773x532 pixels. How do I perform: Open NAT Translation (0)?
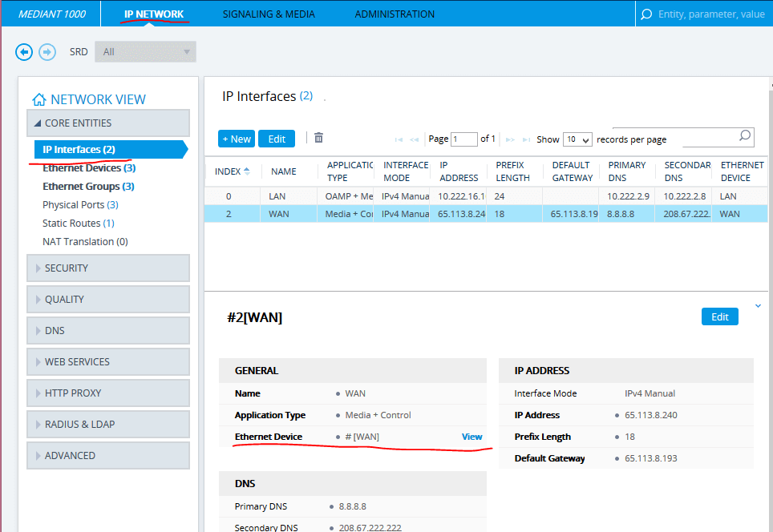click(x=85, y=242)
